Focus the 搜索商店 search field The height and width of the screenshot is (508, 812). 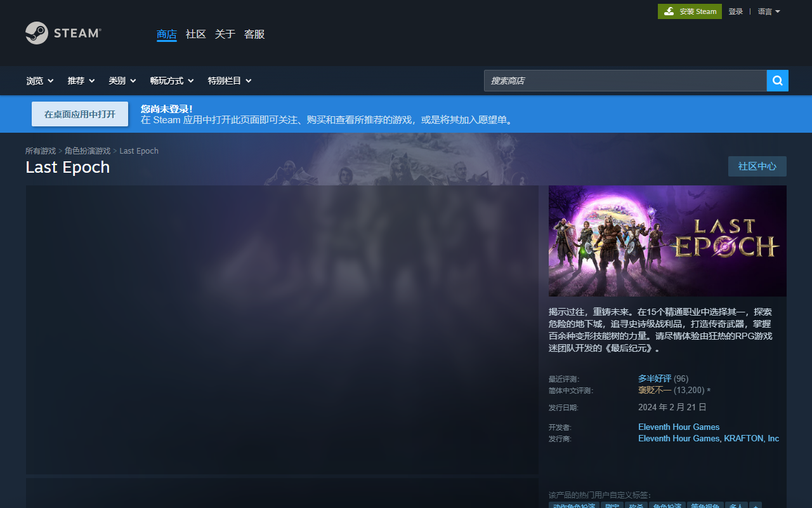(x=625, y=81)
